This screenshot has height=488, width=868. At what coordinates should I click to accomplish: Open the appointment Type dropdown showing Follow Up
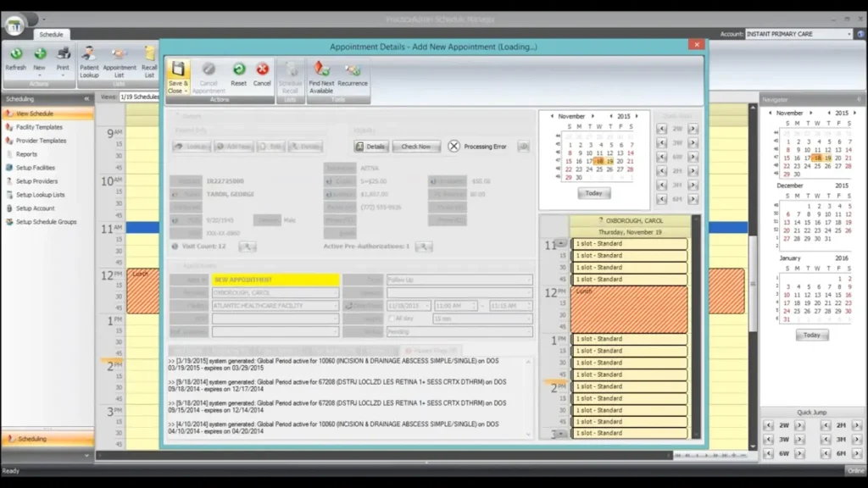(529, 280)
